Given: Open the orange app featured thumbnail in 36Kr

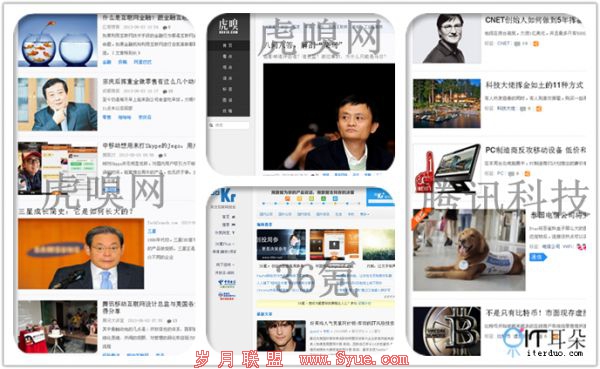Looking at the screenshot, I should 334,245.
